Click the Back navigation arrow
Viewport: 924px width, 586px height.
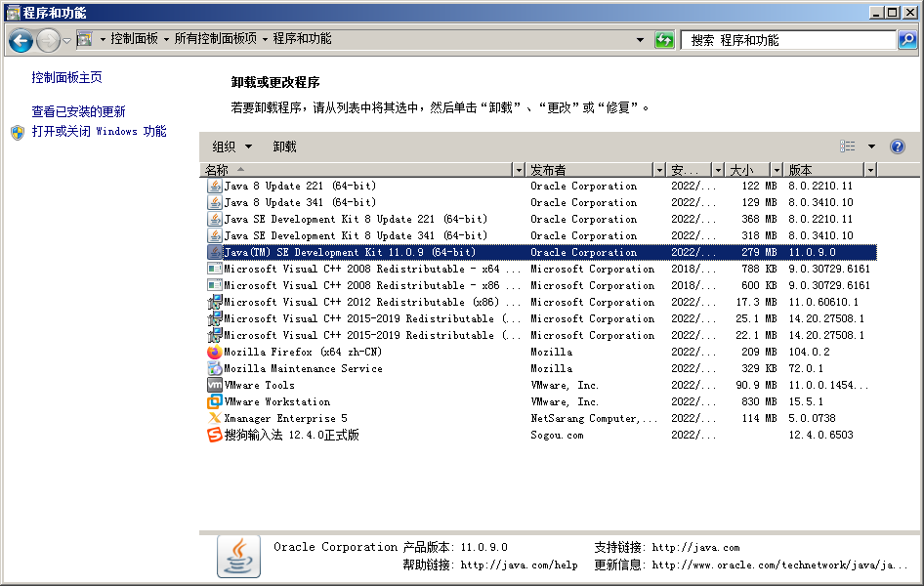(21, 41)
